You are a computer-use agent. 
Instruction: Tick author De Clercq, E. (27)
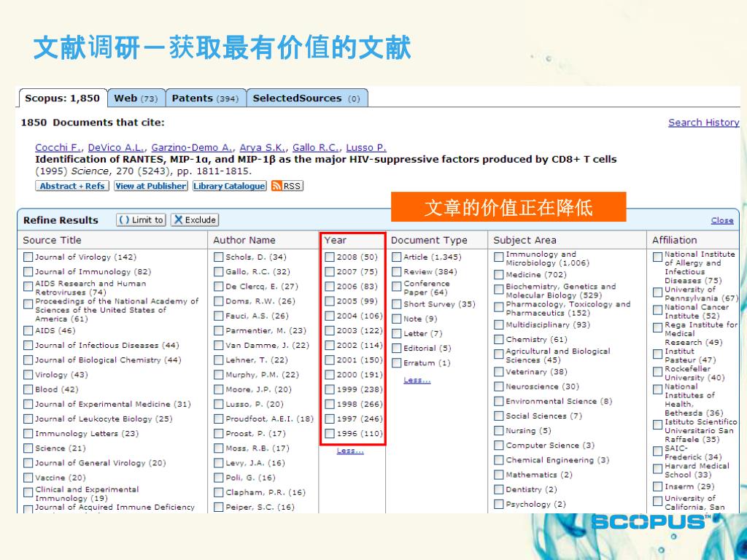pyautogui.click(x=219, y=287)
